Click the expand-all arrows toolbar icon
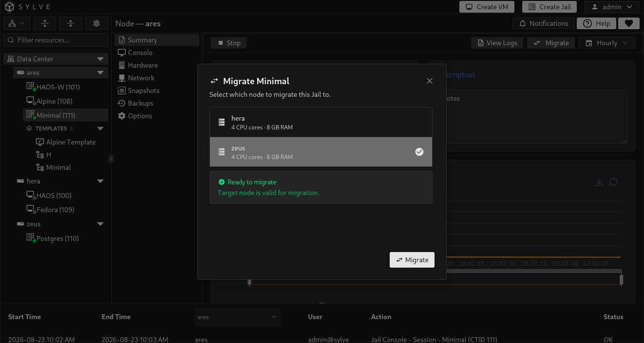The height and width of the screenshot is (343, 644). (x=45, y=23)
